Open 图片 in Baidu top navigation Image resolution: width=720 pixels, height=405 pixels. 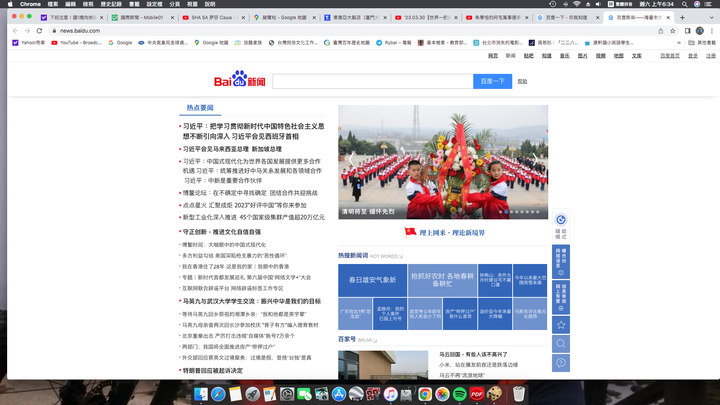pyautogui.click(x=582, y=56)
